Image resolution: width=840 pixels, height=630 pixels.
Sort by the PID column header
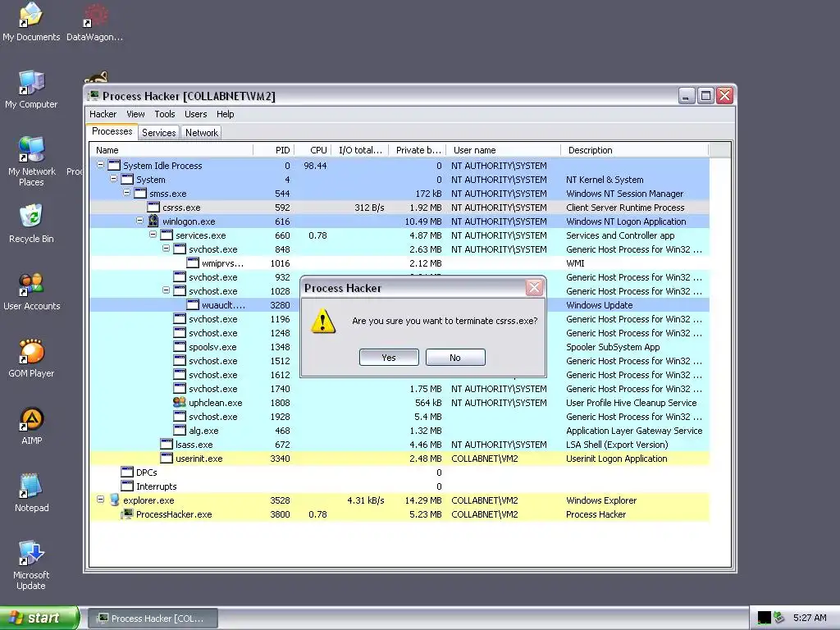273,150
